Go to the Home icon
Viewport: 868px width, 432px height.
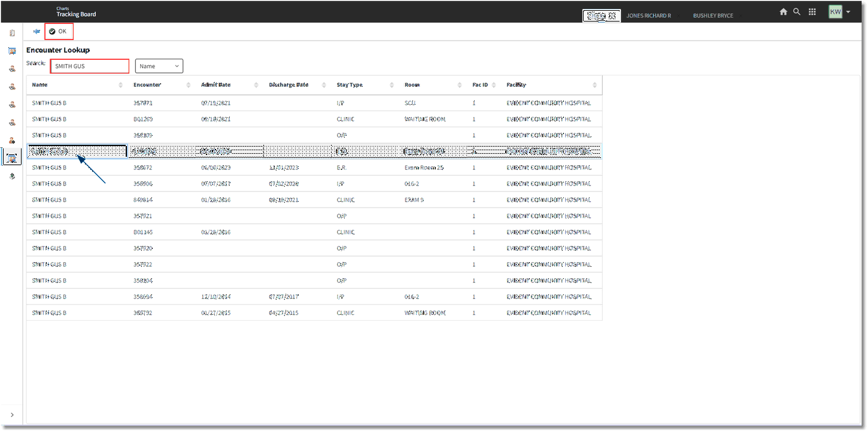coord(783,12)
